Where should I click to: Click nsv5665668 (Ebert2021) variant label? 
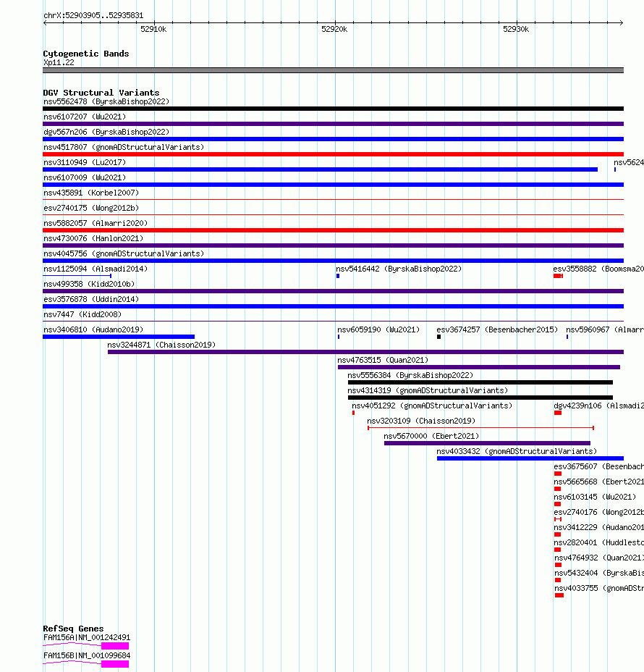tap(598, 482)
